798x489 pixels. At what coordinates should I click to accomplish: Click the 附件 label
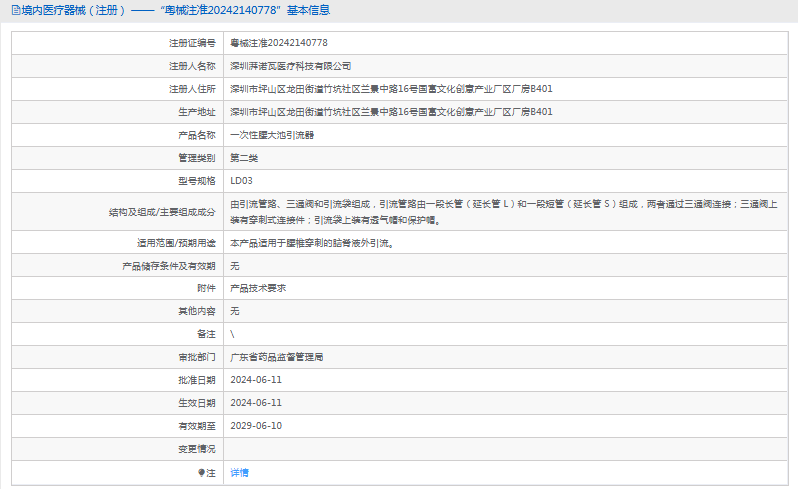(207, 289)
